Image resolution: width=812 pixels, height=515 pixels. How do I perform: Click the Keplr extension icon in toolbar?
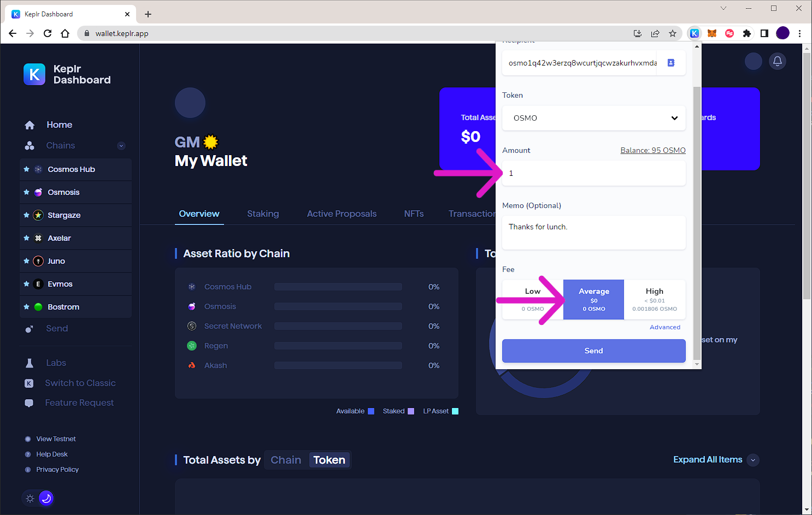[694, 33]
